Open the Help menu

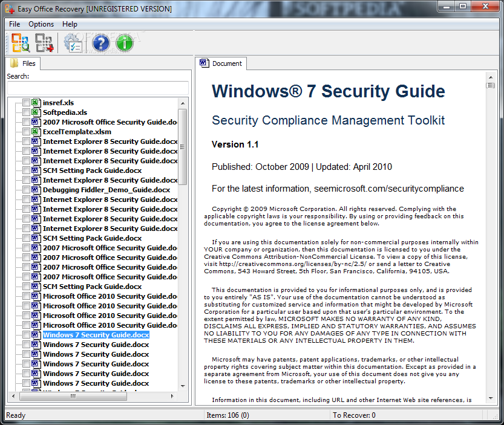point(70,24)
